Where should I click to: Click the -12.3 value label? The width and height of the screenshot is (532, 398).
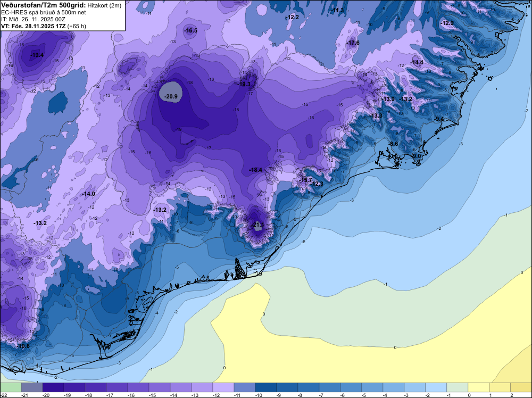317,184
